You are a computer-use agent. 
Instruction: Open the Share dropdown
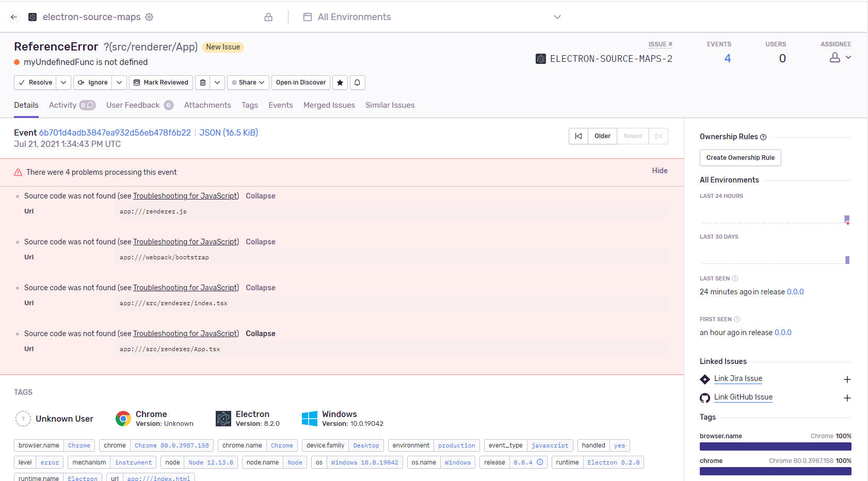click(x=248, y=82)
